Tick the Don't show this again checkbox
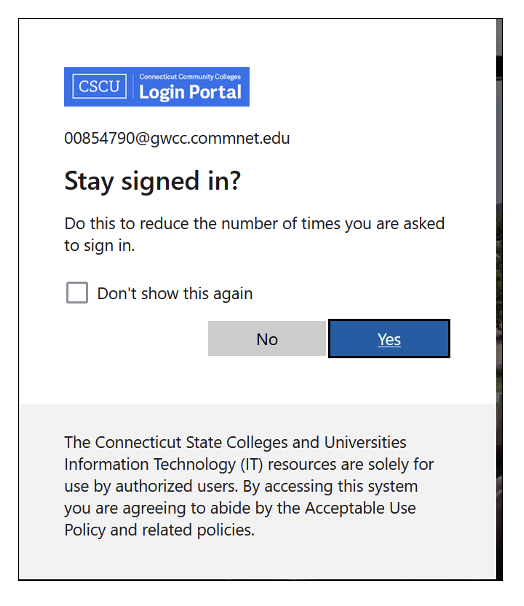The height and width of the screenshot is (606, 524). [77, 293]
